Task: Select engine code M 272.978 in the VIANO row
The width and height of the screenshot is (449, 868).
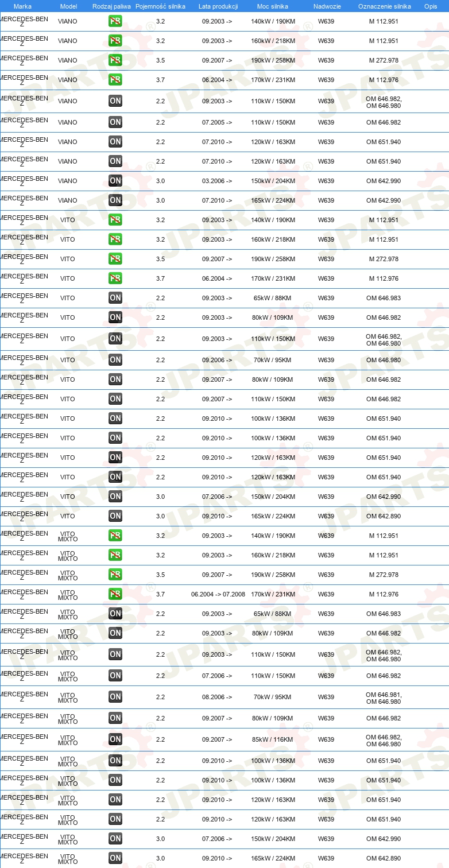Action: (x=384, y=60)
